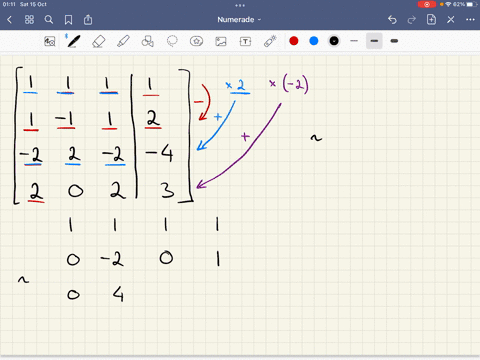Screen dimensions: 480x360
Task: Choose the red pen color
Action: point(294,41)
